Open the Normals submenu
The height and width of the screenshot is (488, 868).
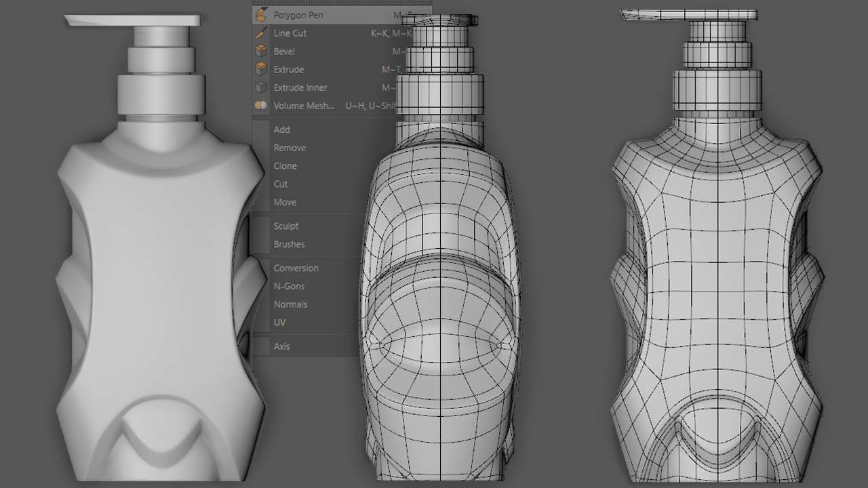point(290,305)
